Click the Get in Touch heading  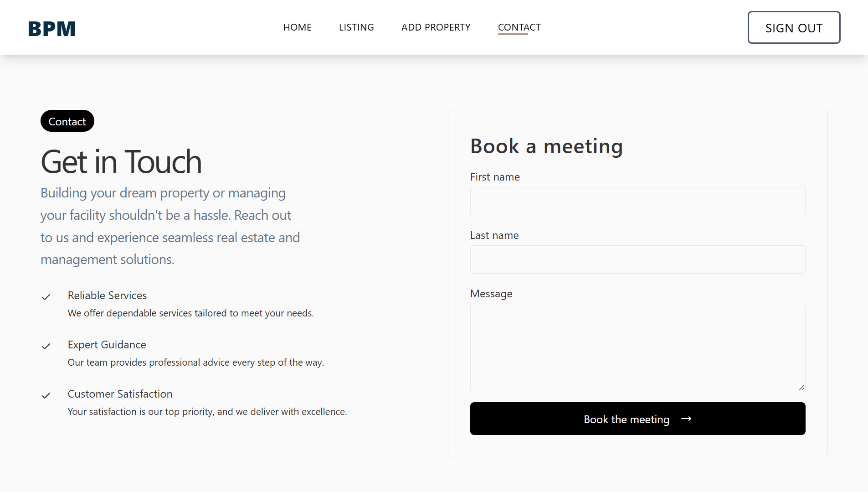coord(121,162)
